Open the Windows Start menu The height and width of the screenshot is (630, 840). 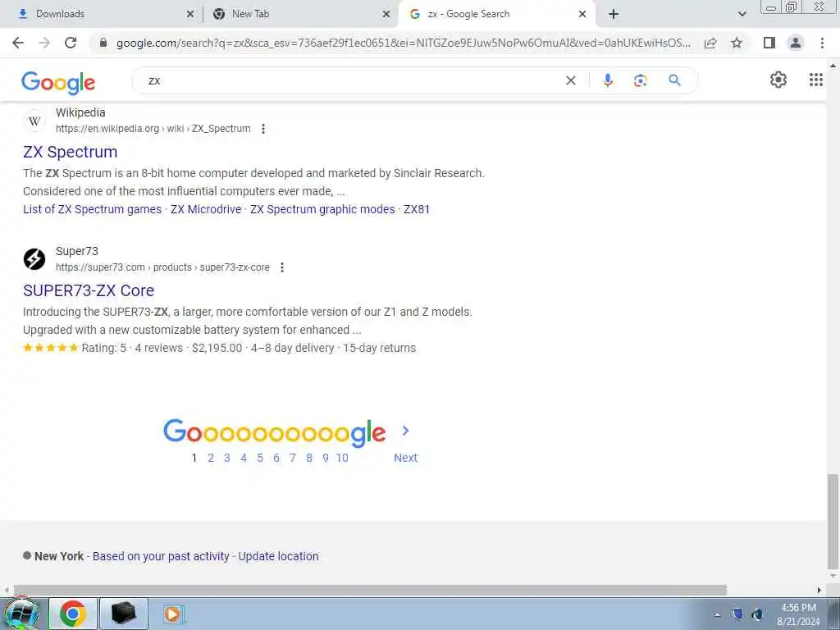pyautogui.click(x=21, y=614)
